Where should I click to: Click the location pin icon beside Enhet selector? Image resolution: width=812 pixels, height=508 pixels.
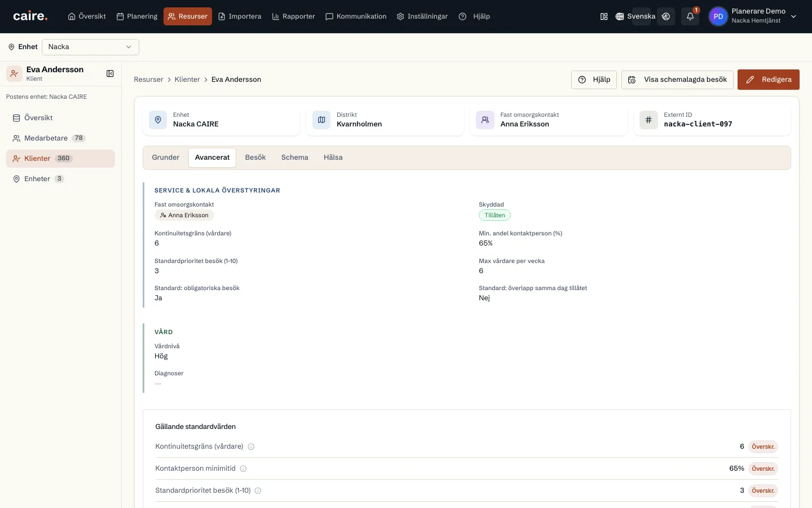pyautogui.click(x=11, y=47)
